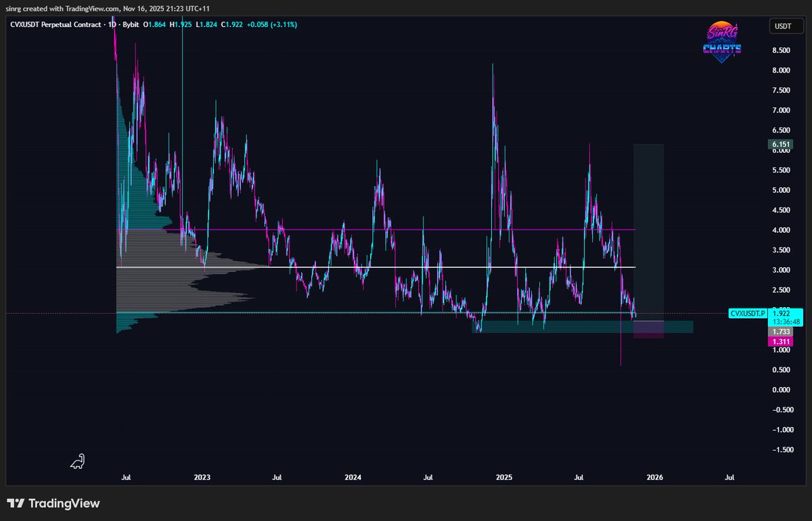
Task: Click the 2026 label on the time axis
Action: point(654,477)
